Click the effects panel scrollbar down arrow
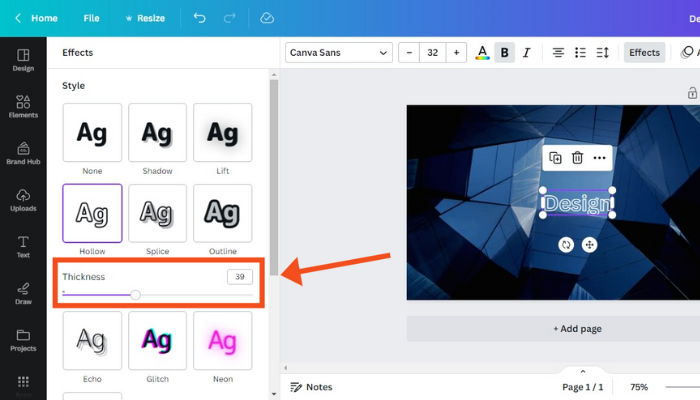 pyautogui.click(x=274, y=395)
